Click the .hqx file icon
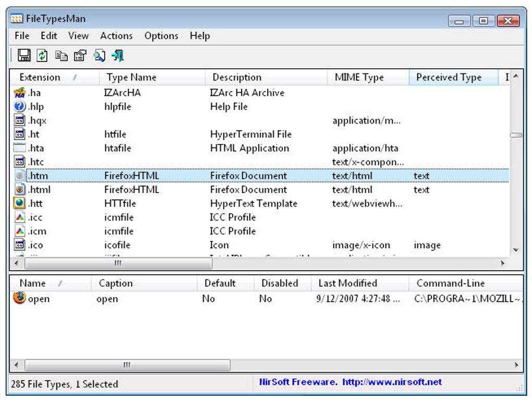532x403 pixels. point(20,120)
